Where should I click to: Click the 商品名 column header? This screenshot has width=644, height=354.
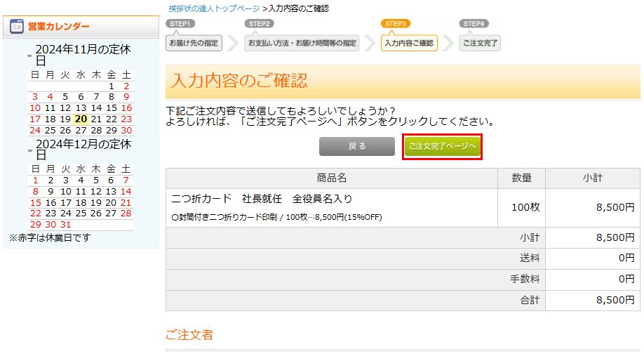[331, 178]
